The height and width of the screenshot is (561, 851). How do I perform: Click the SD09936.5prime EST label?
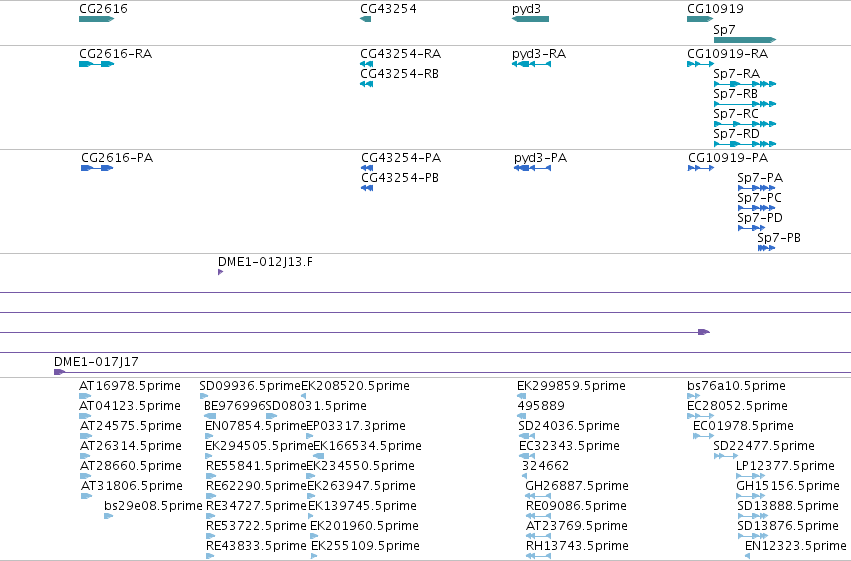click(x=250, y=386)
